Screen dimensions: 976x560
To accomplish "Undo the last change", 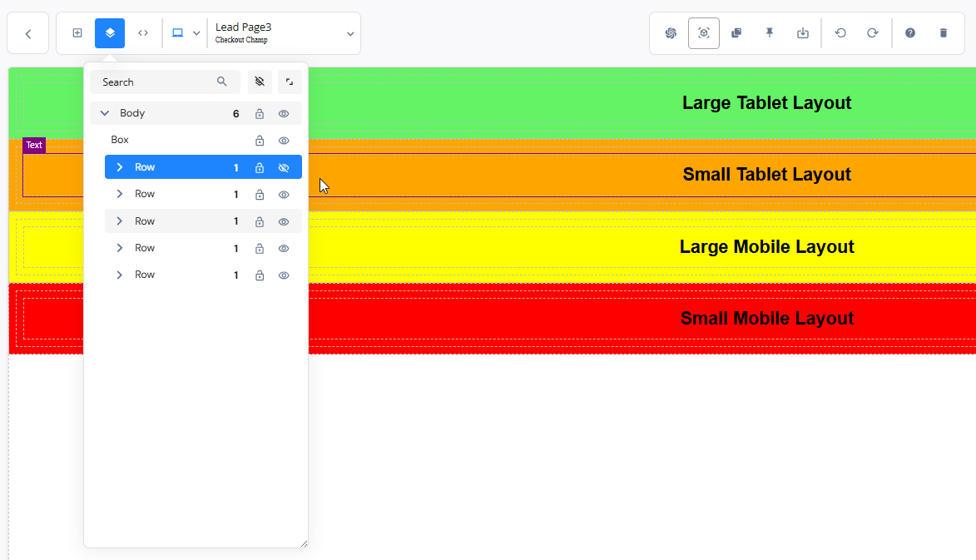I will pos(840,33).
